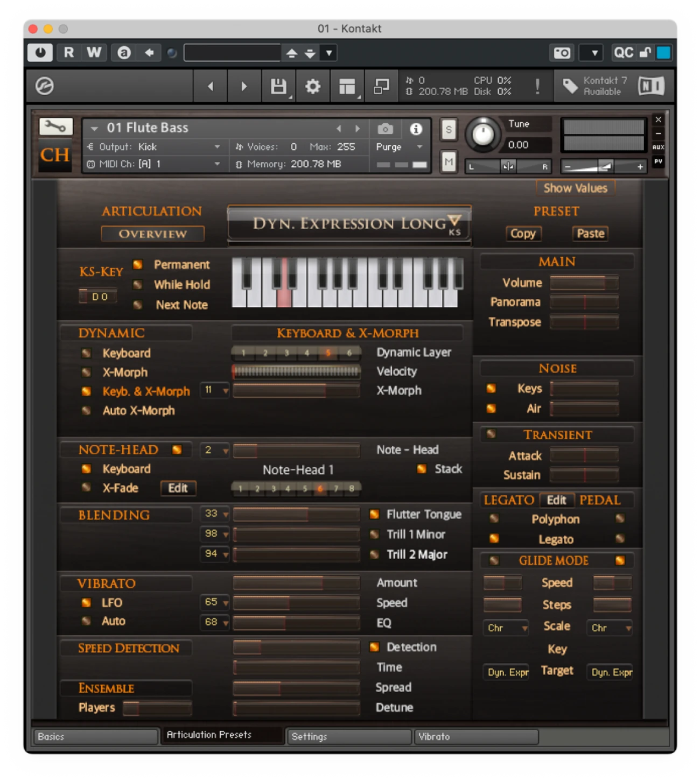The width and height of the screenshot is (700, 781).
Task: Go to next instrument with right arrow
Action: coord(244,86)
